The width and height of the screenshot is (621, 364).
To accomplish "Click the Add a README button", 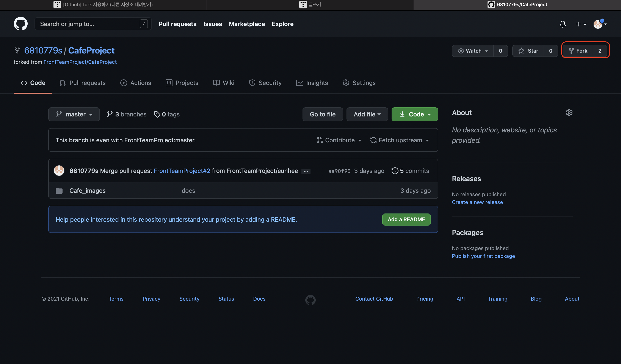I will point(406,219).
